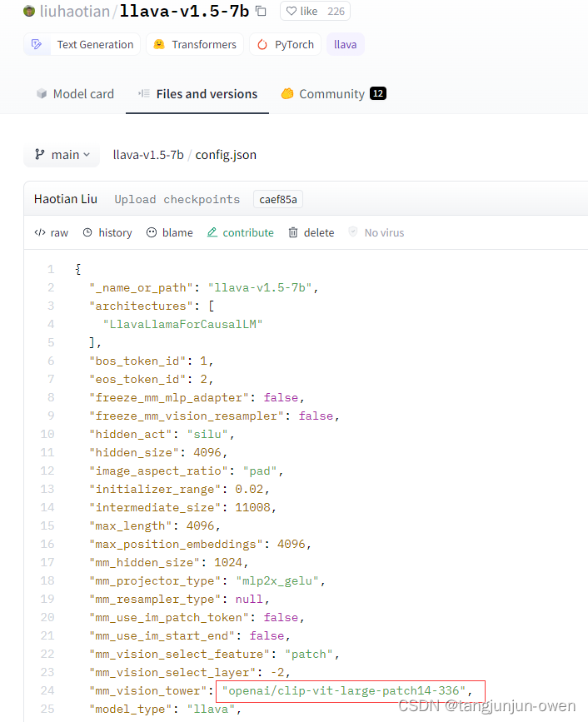
Task: Click the heart like button
Action: [301, 11]
